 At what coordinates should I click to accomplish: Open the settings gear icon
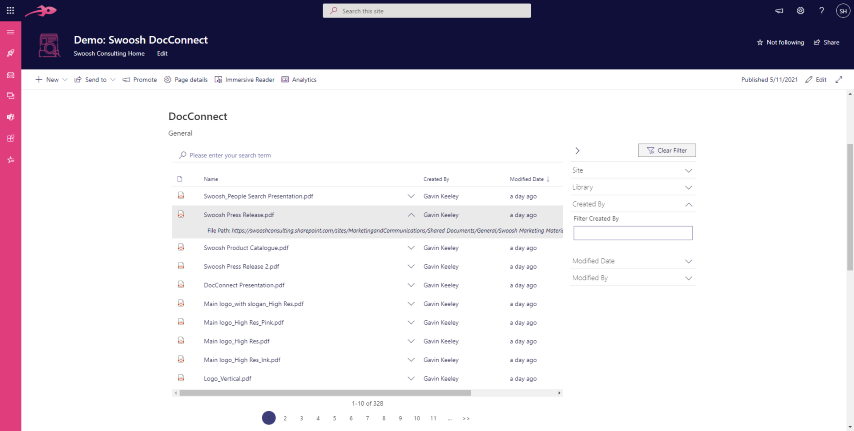[x=800, y=10]
